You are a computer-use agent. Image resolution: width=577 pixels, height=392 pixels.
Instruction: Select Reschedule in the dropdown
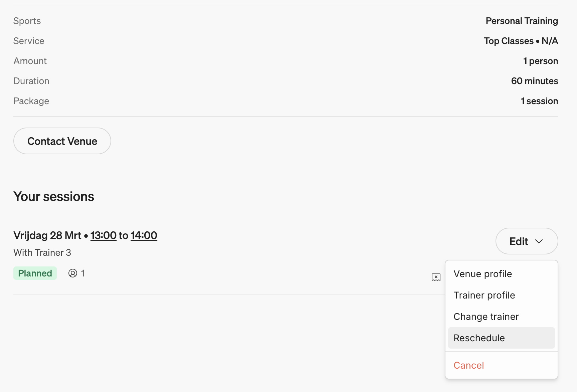[x=479, y=338]
